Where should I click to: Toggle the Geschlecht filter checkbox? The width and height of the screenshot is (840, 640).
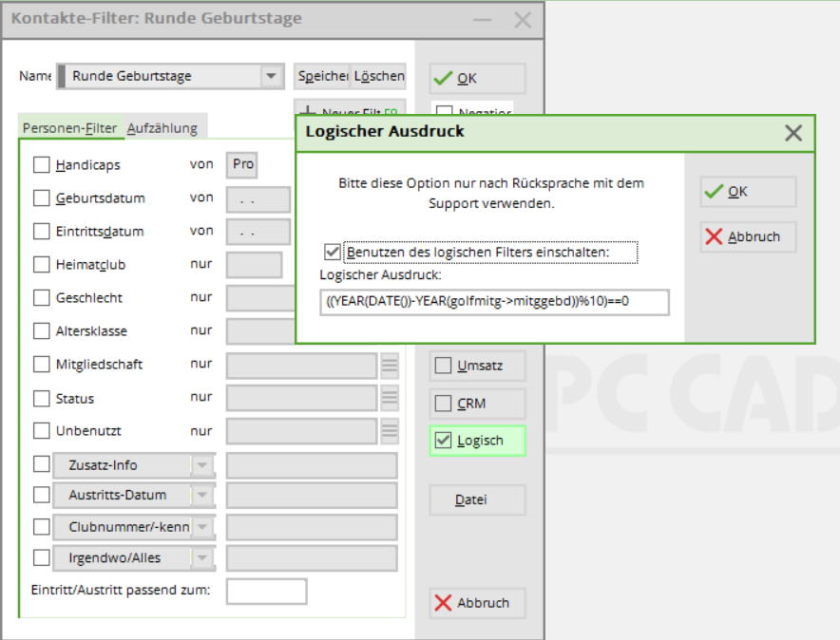tap(41, 297)
